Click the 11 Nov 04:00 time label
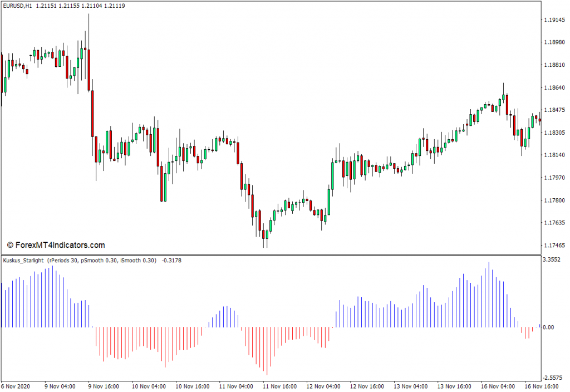 point(235,386)
